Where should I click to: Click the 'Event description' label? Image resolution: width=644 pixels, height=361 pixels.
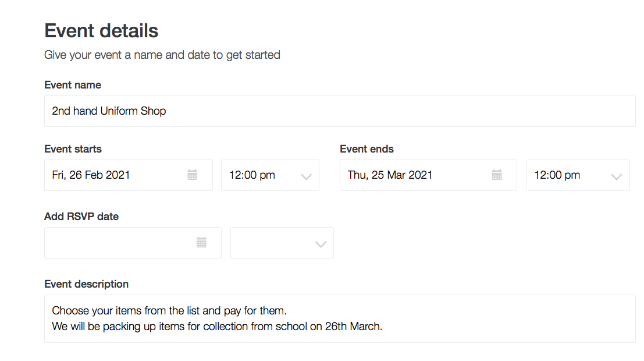tap(86, 284)
